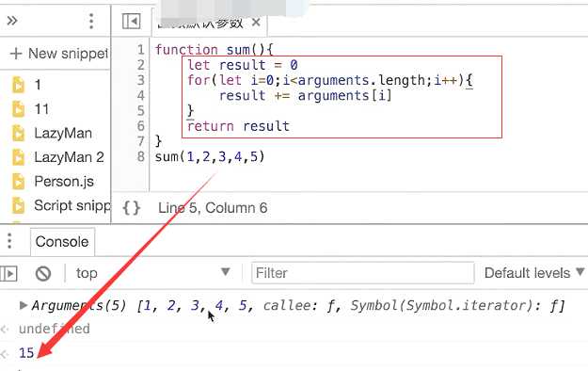Open the Person.js snippet
The image size is (588, 371).
[x=64, y=182]
